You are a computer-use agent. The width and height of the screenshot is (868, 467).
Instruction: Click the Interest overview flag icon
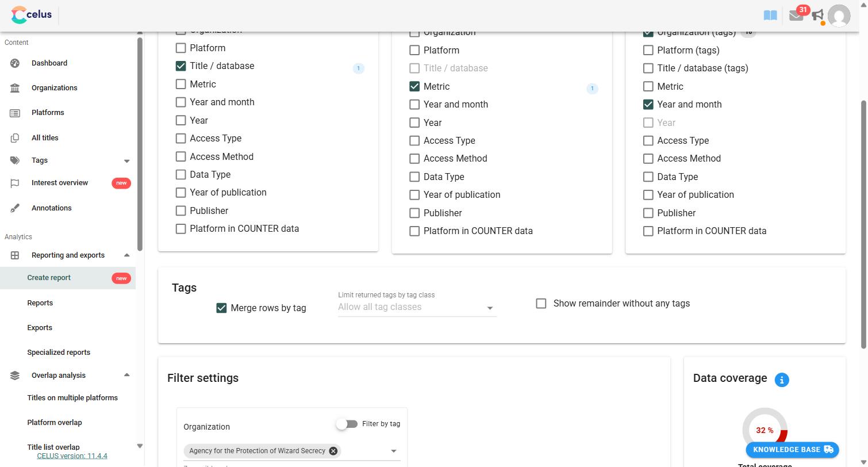coord(15,183)
